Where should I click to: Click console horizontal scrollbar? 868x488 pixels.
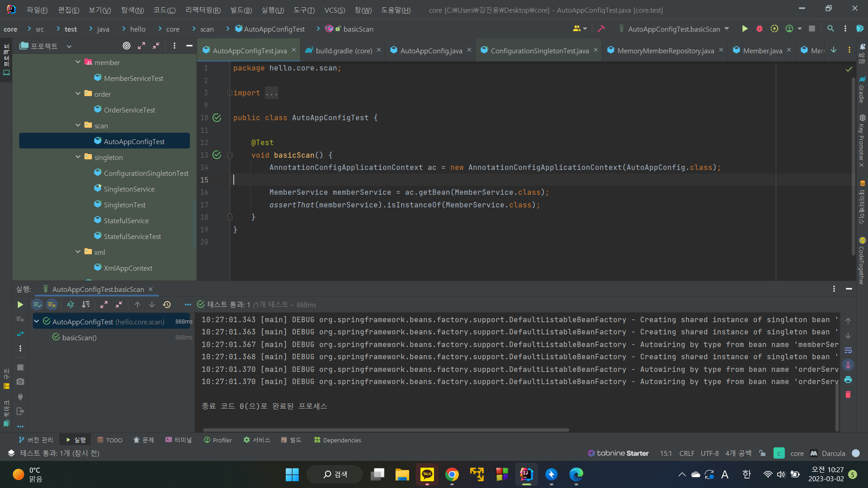pyautogui.click(x=386, y=430)
